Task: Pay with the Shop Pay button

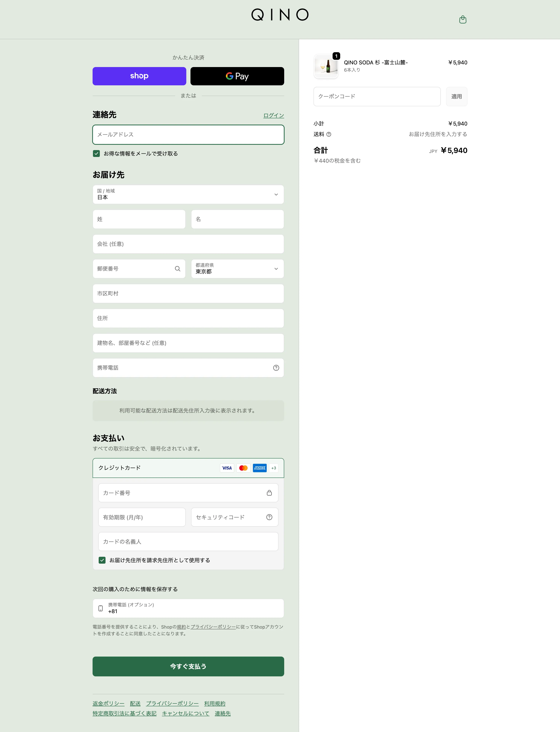Action: (139, 76)
